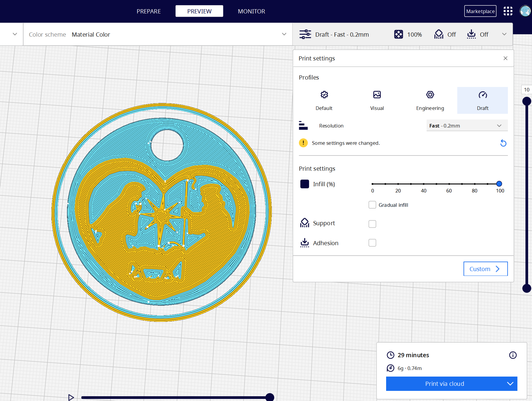The image size is (532, 401).
Task: Open the Marketplace
Action: pos(480,11)
